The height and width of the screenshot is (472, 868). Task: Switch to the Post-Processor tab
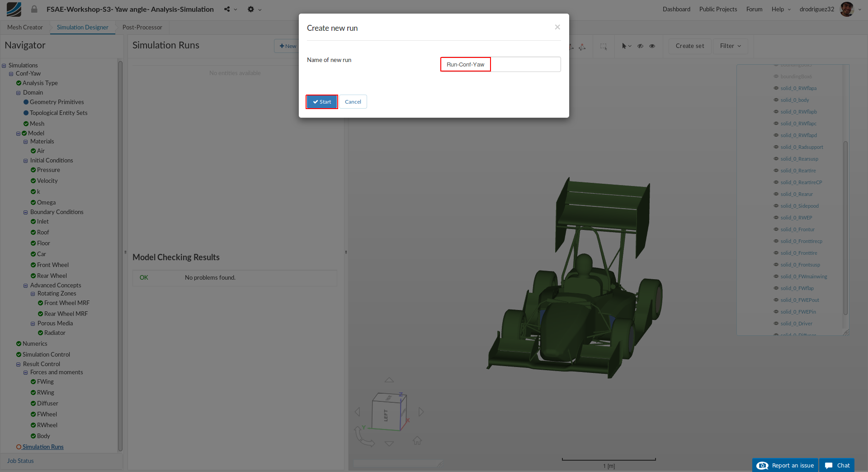click(x=142, y=27)
